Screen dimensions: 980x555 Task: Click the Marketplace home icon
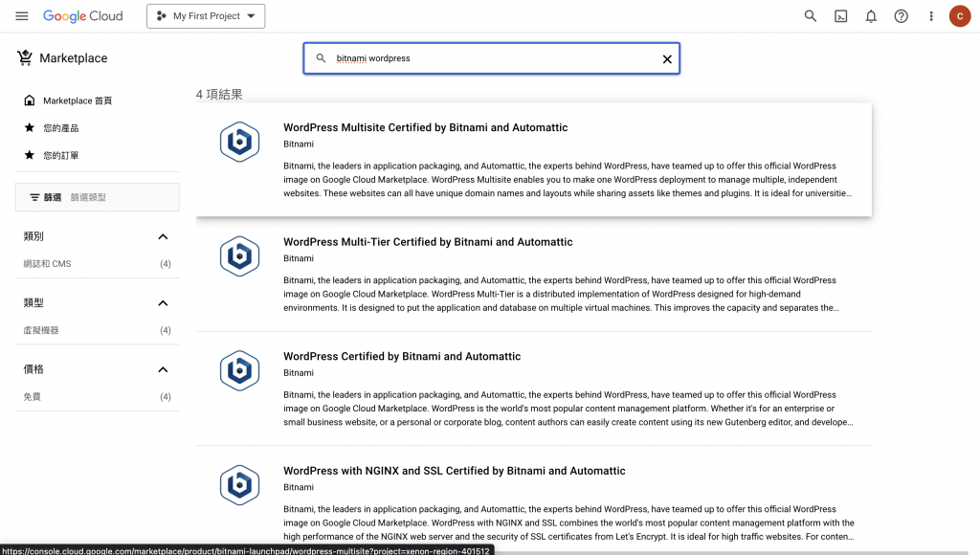(30, 100)
